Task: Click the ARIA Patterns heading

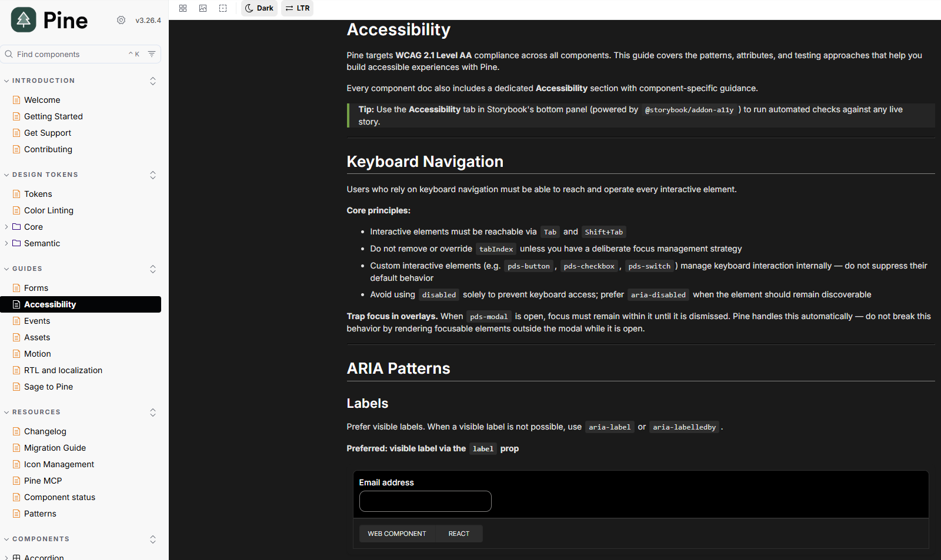Action: click(x=398, y=368)
